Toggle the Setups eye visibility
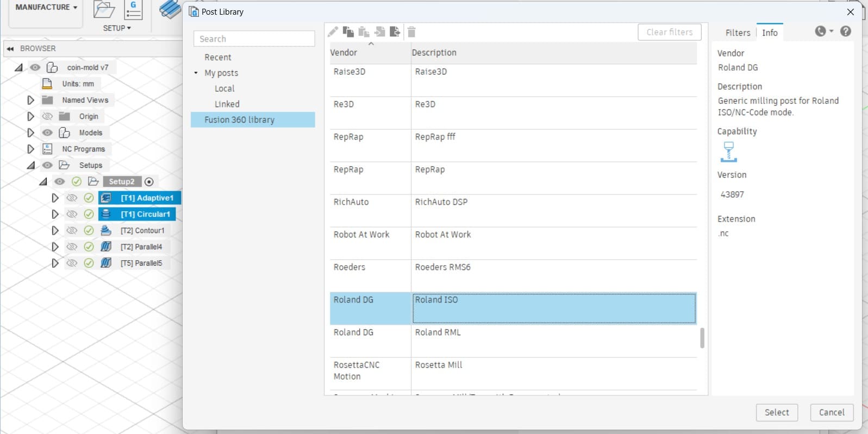Screen dimensions: 868x434 [47, 165]
